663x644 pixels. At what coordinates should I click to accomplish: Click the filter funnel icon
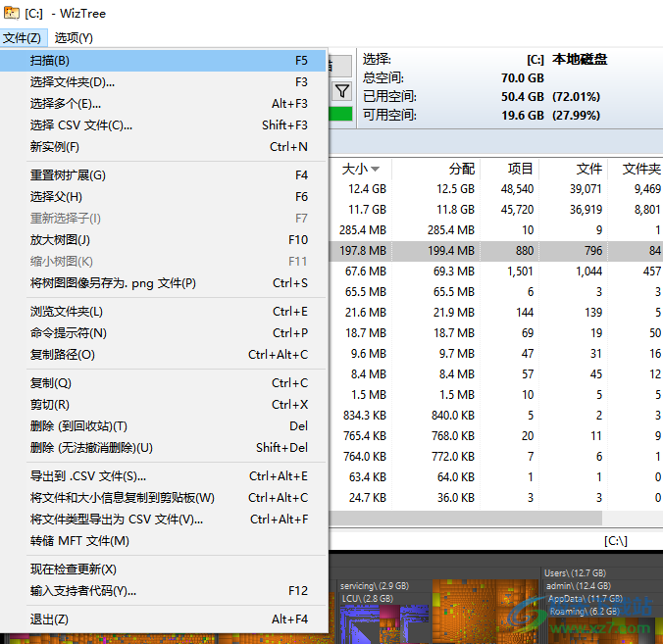click(x=341, y=91)
